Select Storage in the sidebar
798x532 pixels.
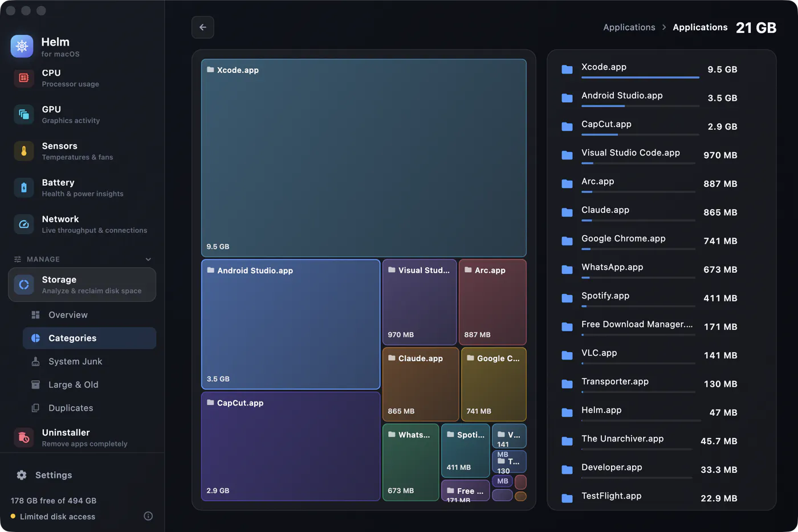pos(82,285)
